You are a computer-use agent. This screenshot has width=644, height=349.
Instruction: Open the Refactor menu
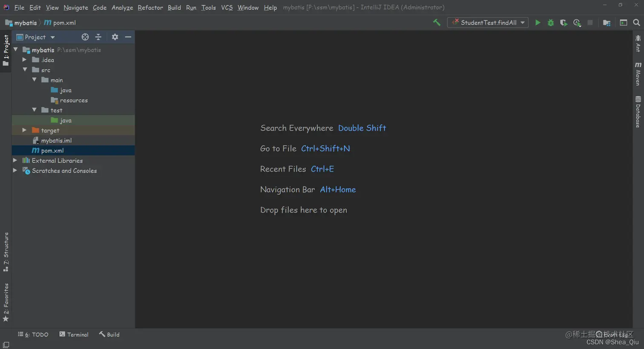(x=150, y=7)
